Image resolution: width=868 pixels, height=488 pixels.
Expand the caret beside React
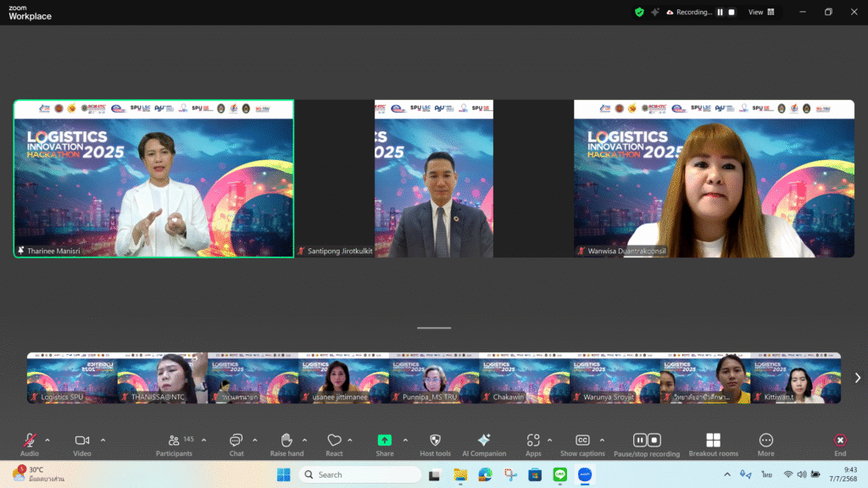[350, 441]
